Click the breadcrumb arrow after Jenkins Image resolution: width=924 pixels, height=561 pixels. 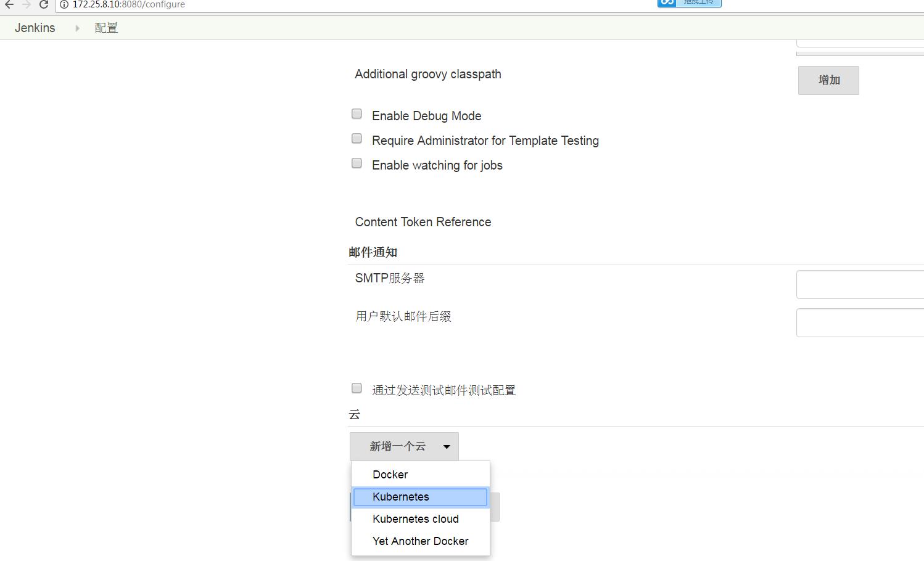pyautogui.click(x=77, y=28)
